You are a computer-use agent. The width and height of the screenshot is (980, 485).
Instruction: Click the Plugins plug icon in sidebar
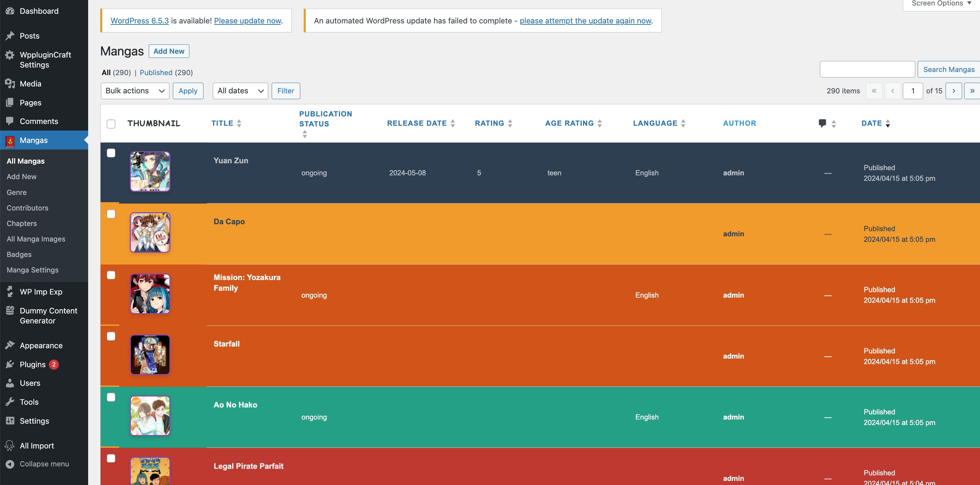coord(10,364)
